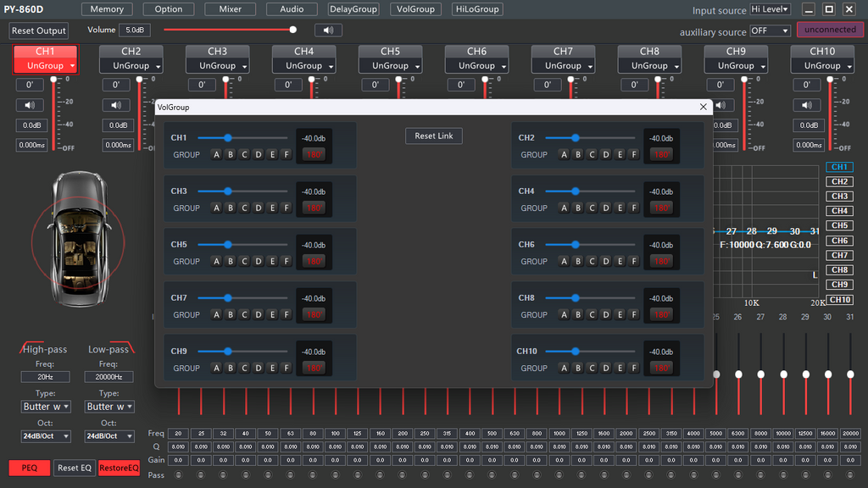This screenshot has height=488, width=868.
Task: Open the Mixer menu
Action: pyautogui.click(x=230, y=9)
